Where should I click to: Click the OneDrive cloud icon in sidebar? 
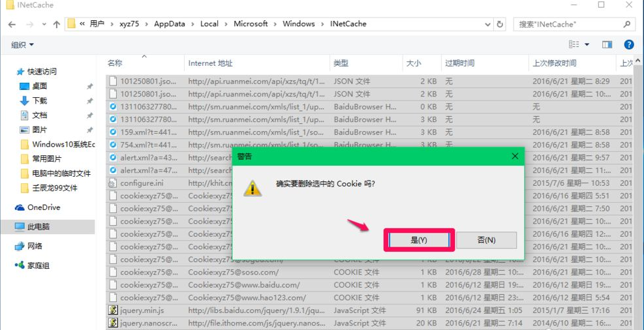tap(20, 207)
